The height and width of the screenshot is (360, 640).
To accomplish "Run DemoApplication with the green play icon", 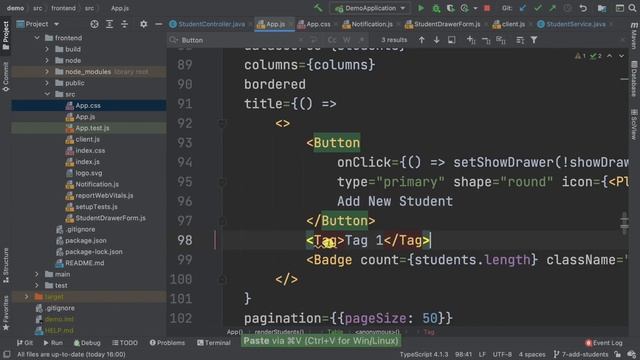I will (x=421, y=8).
